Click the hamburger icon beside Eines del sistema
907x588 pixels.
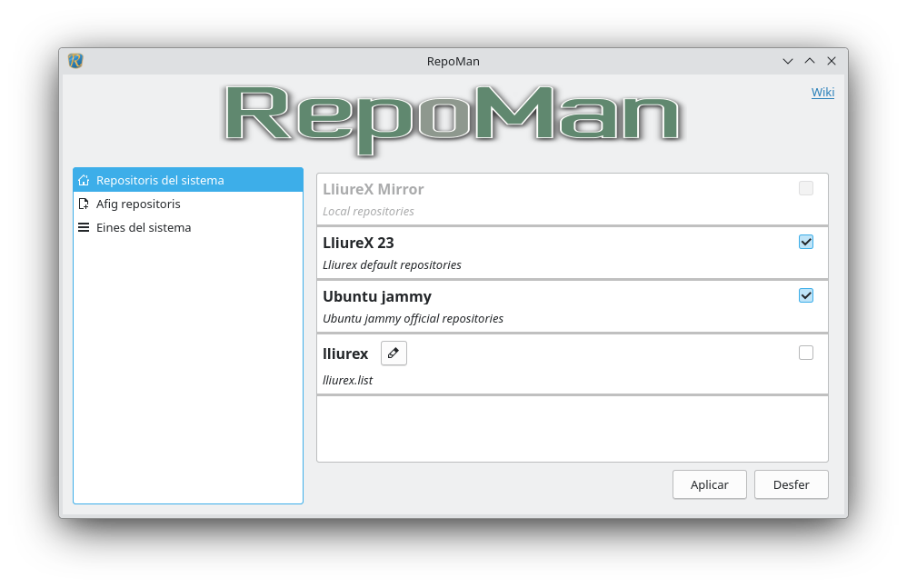click(84, 228)
